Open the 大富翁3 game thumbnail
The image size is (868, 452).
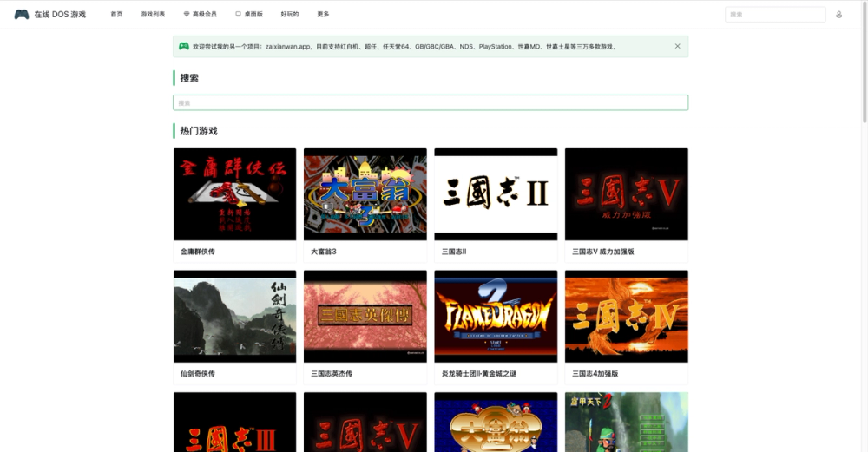(365, 194)
